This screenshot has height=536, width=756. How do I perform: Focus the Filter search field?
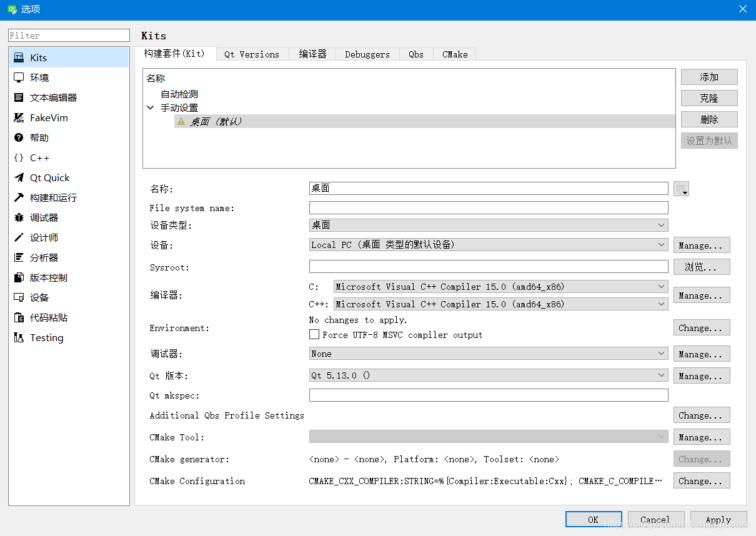pos(69,36)
